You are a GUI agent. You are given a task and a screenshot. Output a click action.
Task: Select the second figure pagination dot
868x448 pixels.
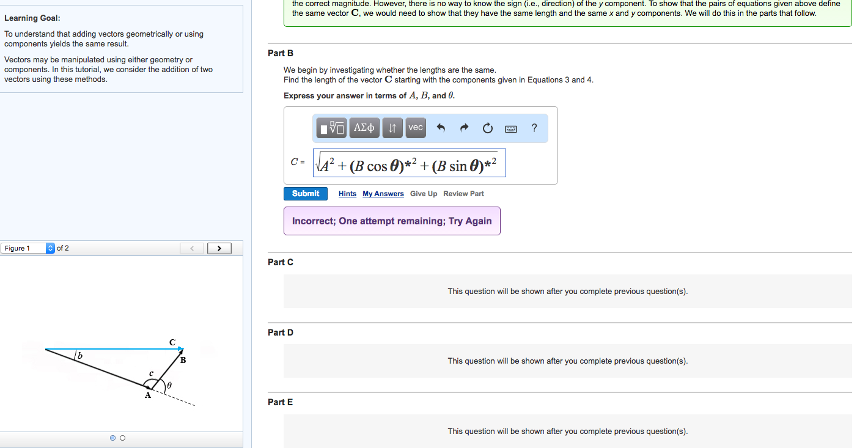click(x=122, y=438)
